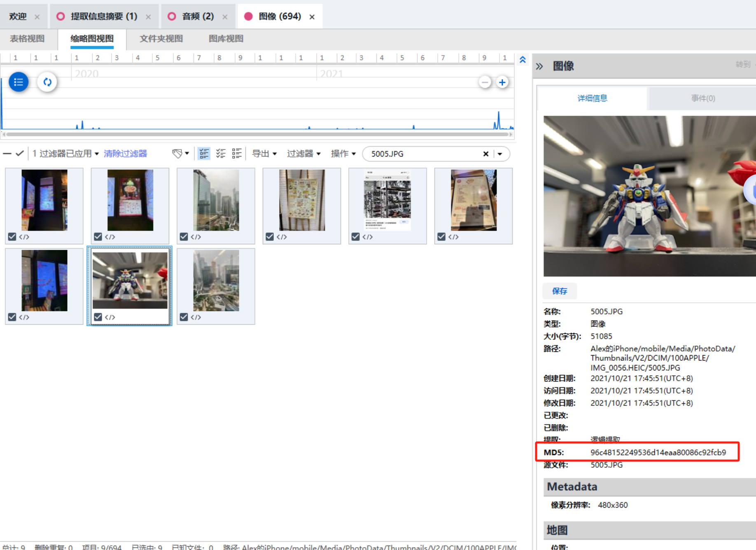Zoom in the timeline with plus button
The height and width of the screenshot is (550, 756).
coord(502,82)
